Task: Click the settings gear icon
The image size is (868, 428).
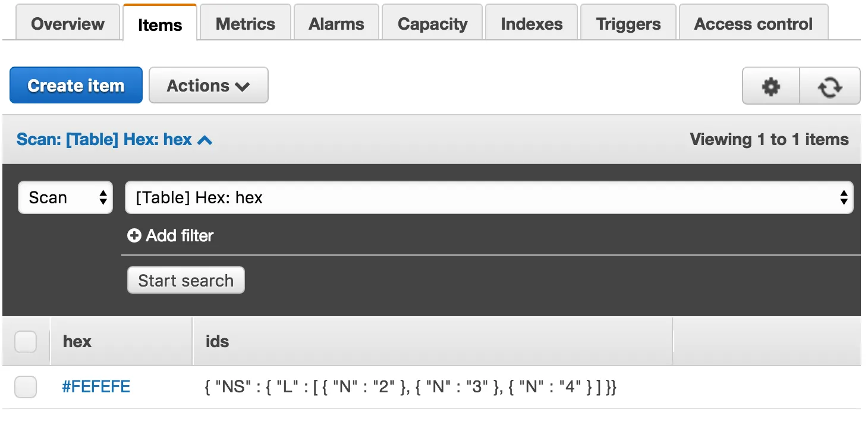Action: click(770, 86)
